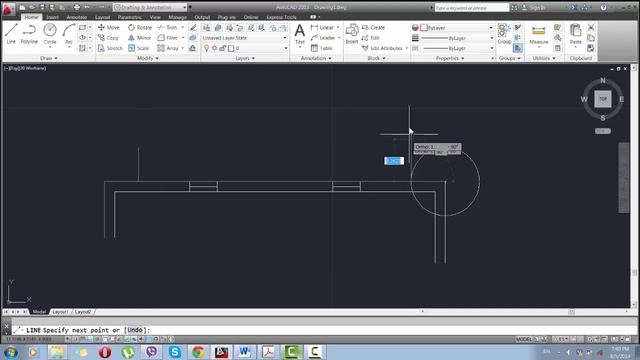The height and width of the screenshot is (360, 640).
Task: Switch to the Insert ribbon tab
Action: tap(52, 17)
